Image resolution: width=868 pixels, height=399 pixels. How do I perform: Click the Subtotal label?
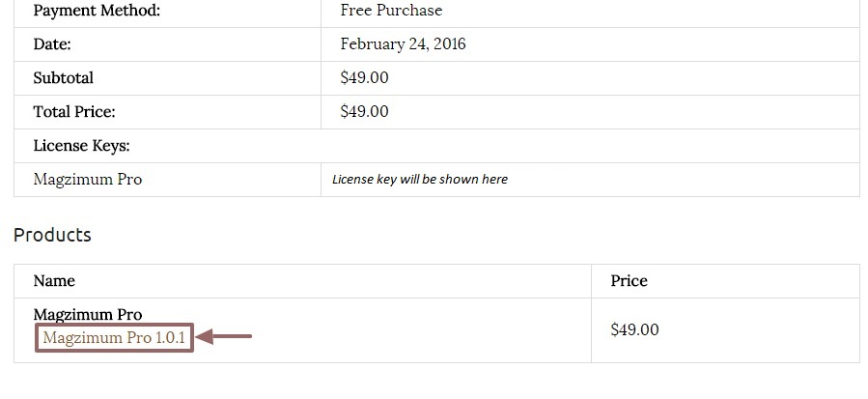(x=63, y=77)
